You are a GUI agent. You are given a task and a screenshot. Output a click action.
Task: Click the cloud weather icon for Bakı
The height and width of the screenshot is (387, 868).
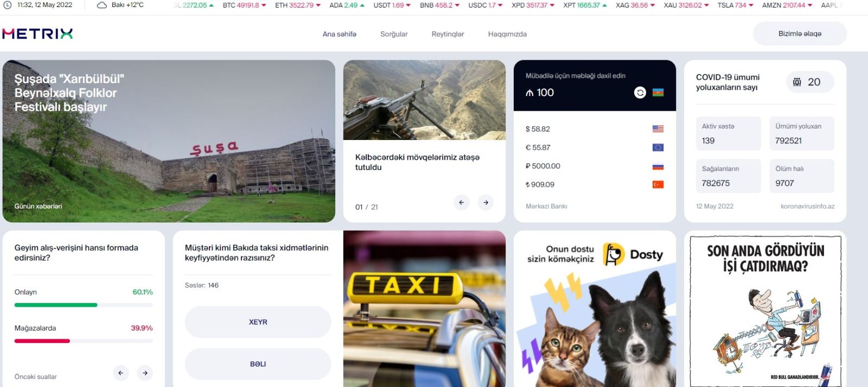(x=102, y=5)
